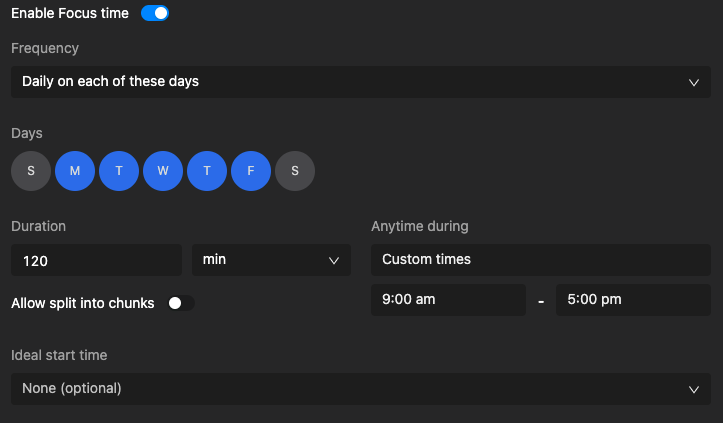
Task: Select Sunday, the first day circle
Action: click(31, 171)
